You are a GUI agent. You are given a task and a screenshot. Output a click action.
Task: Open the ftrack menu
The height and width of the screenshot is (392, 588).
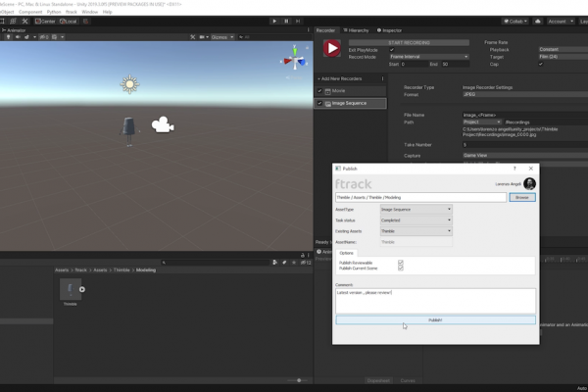[72, 12]
